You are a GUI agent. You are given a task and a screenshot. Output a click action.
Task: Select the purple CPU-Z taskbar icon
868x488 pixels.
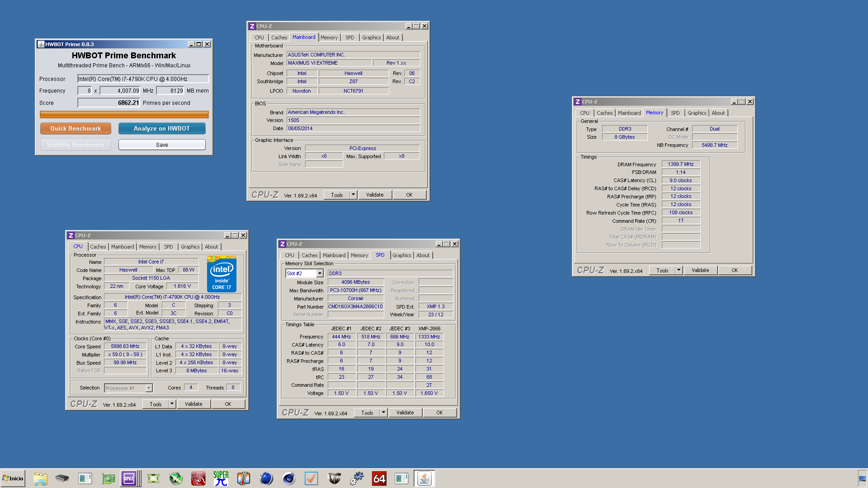(129, 479)
